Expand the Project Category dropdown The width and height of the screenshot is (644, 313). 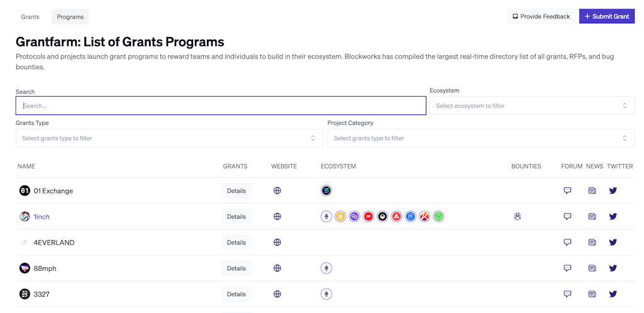coord(480,138)
